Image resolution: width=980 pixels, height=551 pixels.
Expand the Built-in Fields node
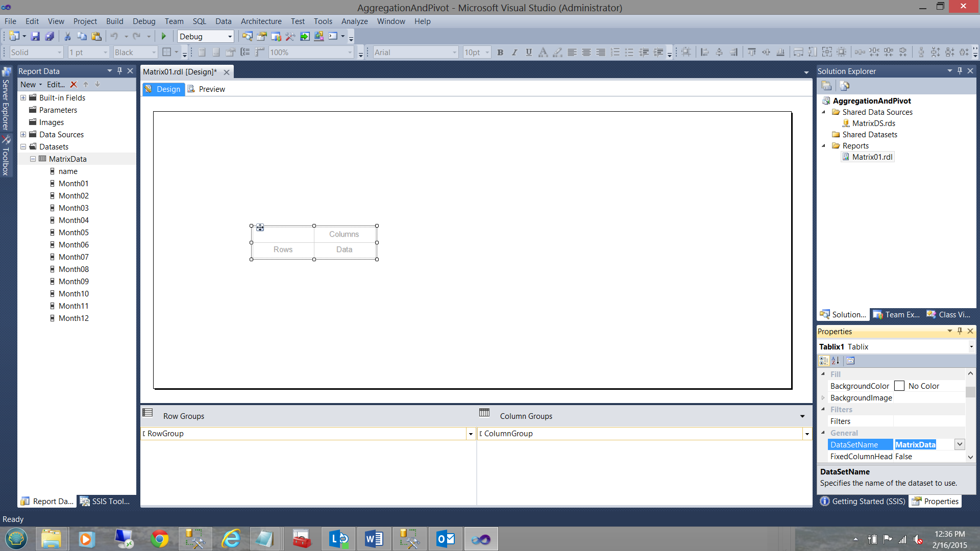pos(23,98)
